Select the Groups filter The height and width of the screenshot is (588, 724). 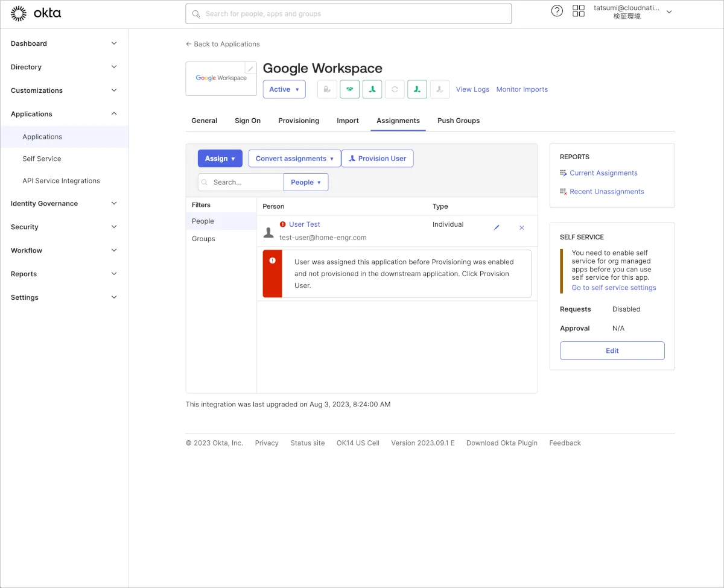(x=203, y=239)
